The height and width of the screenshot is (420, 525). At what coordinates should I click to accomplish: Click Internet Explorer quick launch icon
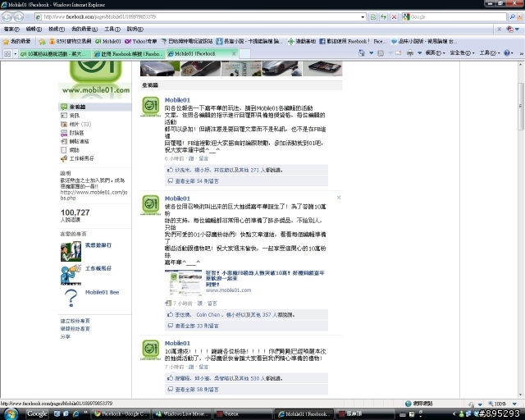[75, 413]
